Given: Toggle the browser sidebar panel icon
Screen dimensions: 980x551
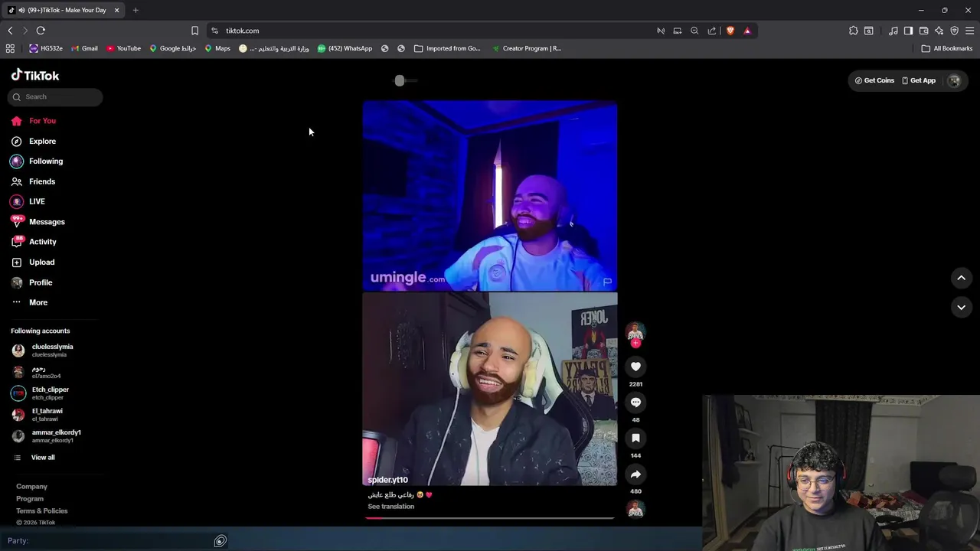Looking at the screenshot, I should coord(908,31).
